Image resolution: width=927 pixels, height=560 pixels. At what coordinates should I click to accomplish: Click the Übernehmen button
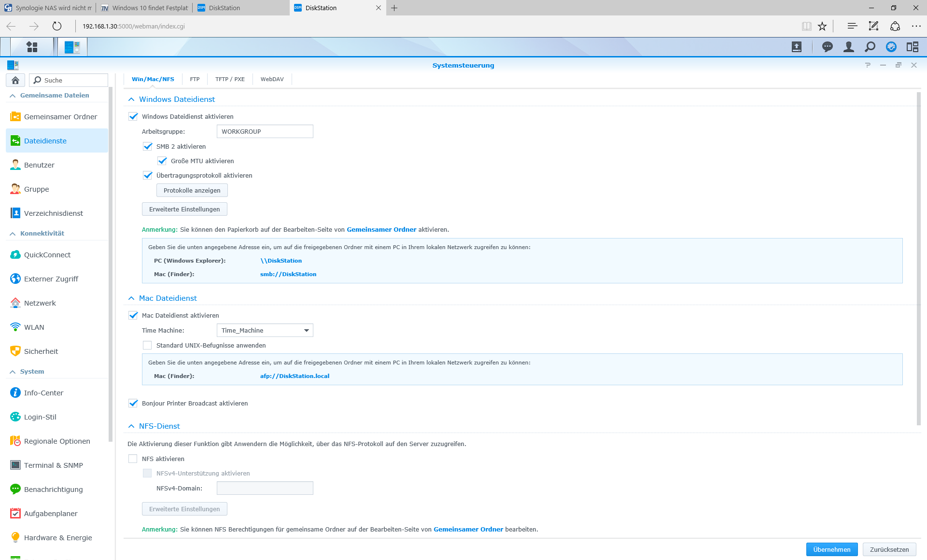point(831,549)
